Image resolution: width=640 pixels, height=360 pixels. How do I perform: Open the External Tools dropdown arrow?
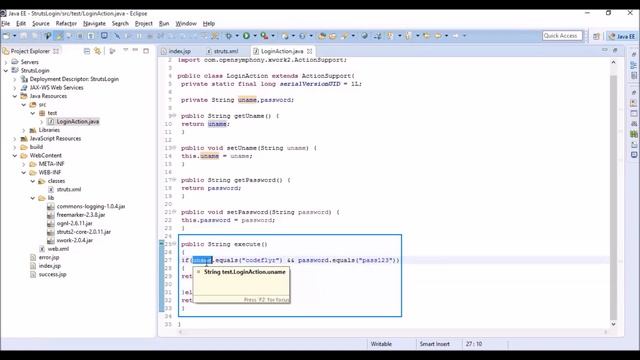coord(273,36)
